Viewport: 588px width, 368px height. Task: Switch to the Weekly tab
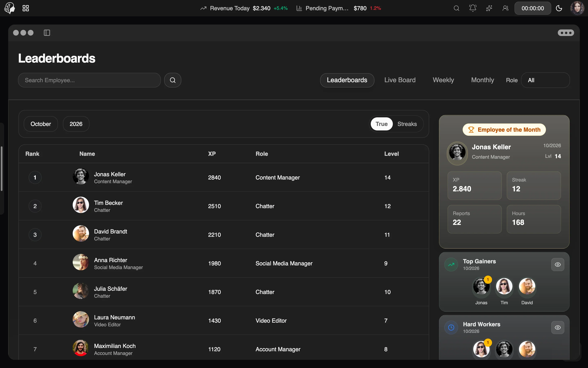(443, 80)
